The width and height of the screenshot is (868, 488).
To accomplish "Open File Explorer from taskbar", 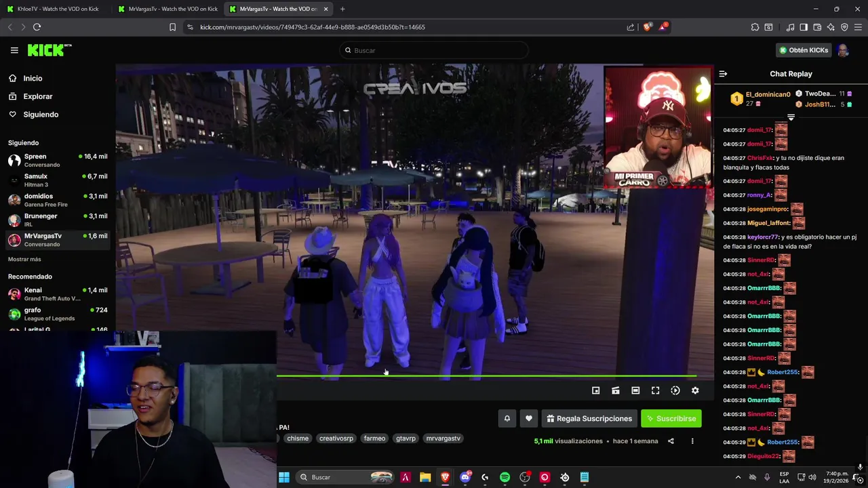I will point(425,477).
